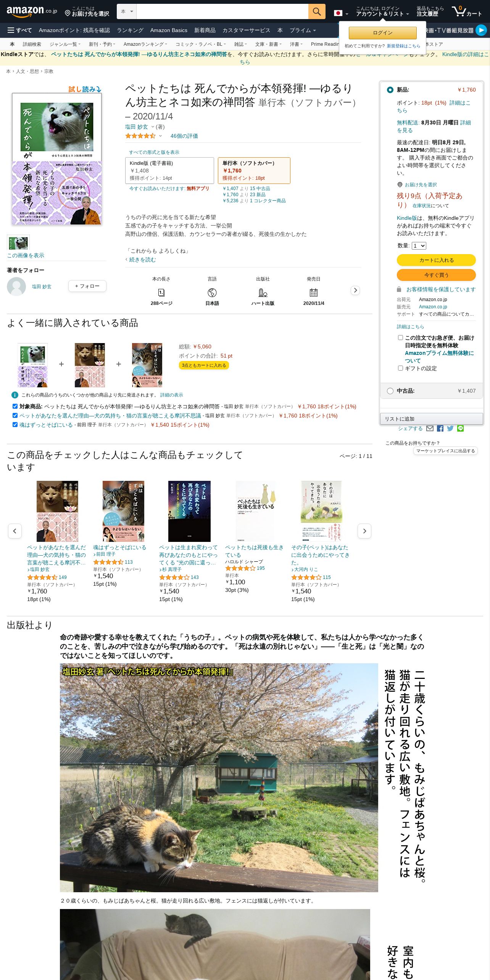490x980 pixels.
Task: Open 新着商品 in the nav bar
Action: (x=205, y=30)
